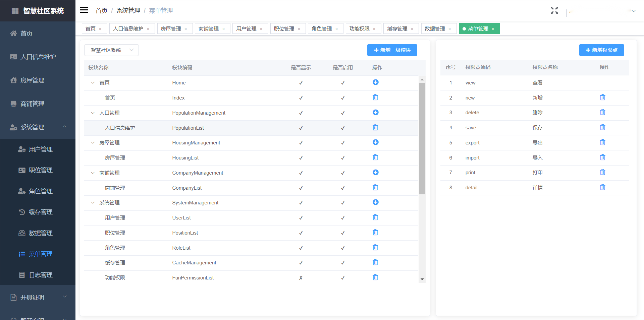Add submodule to 首页 Home row

click(x=376, y=82)
